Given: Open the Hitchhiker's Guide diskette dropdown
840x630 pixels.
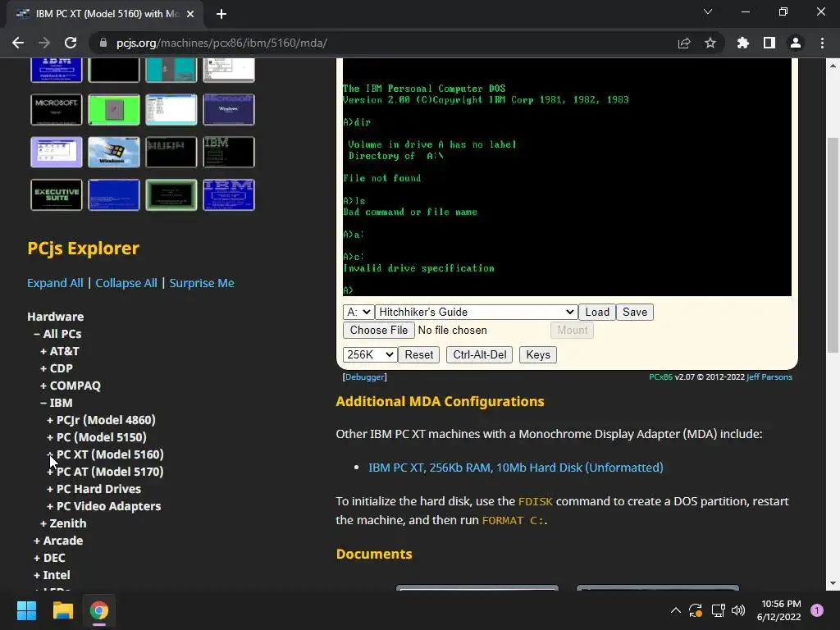Looking at the screenshot, I should [477, 312].
